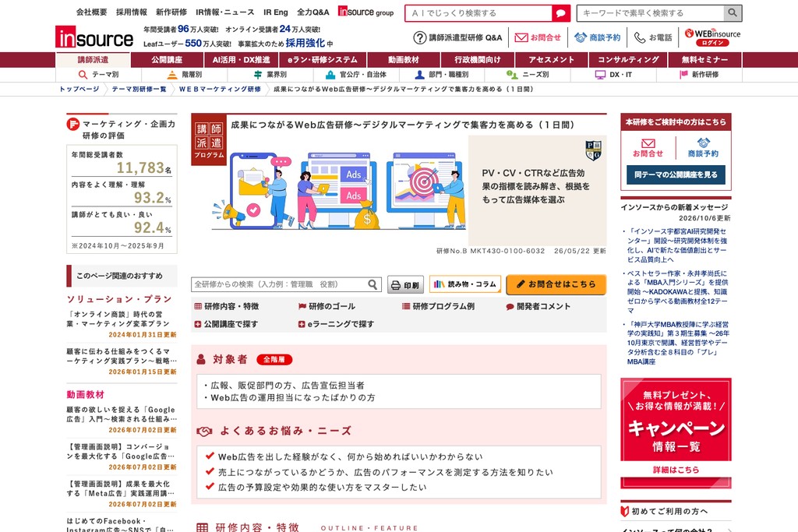Jump to 開発者コメント section
The image size is (798, 532).
538,307
